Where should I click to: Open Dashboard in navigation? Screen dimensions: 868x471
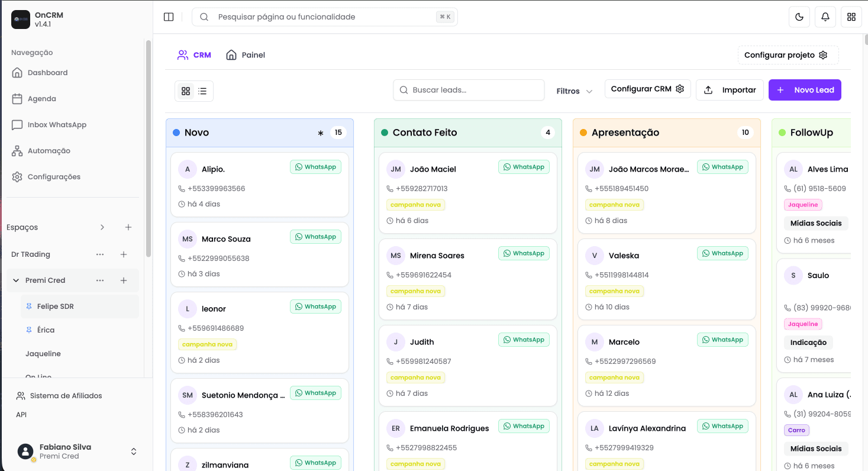point(73,73)
